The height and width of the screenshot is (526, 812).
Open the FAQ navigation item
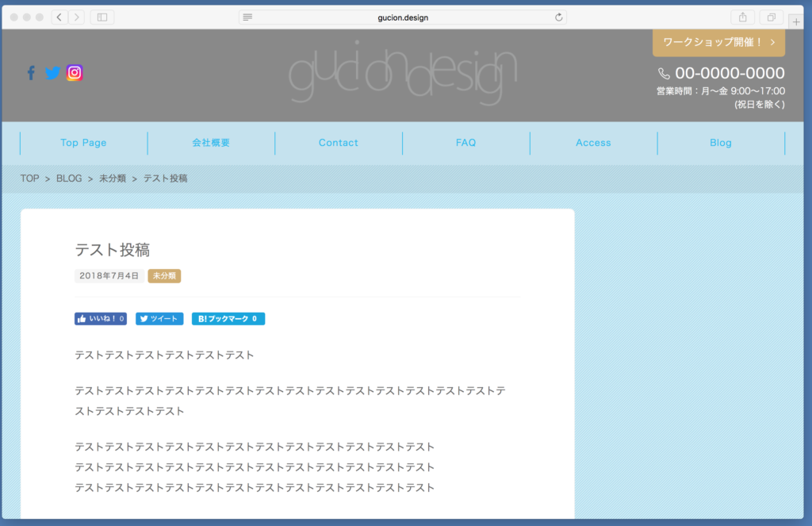(465, 143)
